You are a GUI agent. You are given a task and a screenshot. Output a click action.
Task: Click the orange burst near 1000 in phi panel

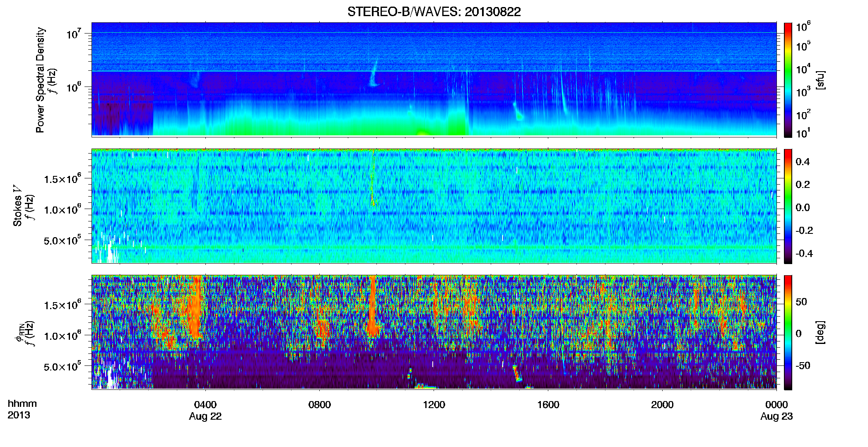click(x=373, y=306)
